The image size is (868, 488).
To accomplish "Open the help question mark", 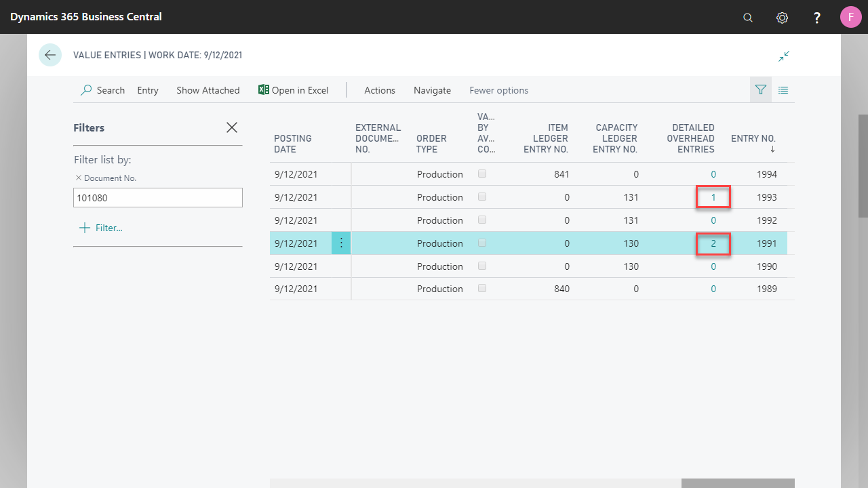I will (x=817, y=18).
